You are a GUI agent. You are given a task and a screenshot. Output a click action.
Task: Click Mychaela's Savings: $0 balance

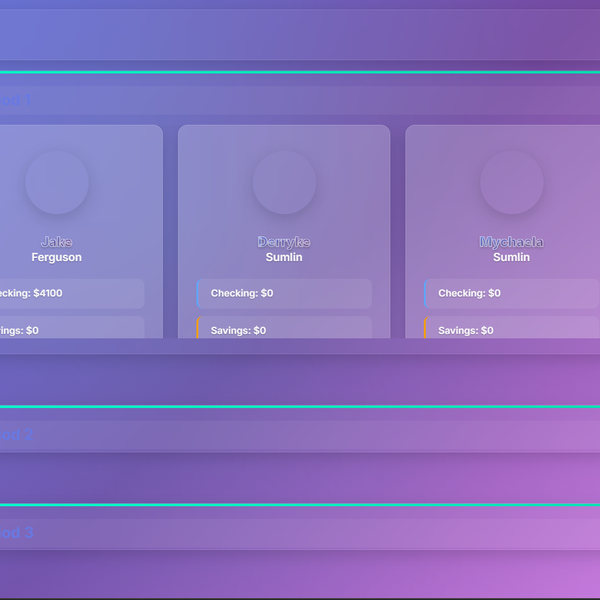tap(512, 327)
